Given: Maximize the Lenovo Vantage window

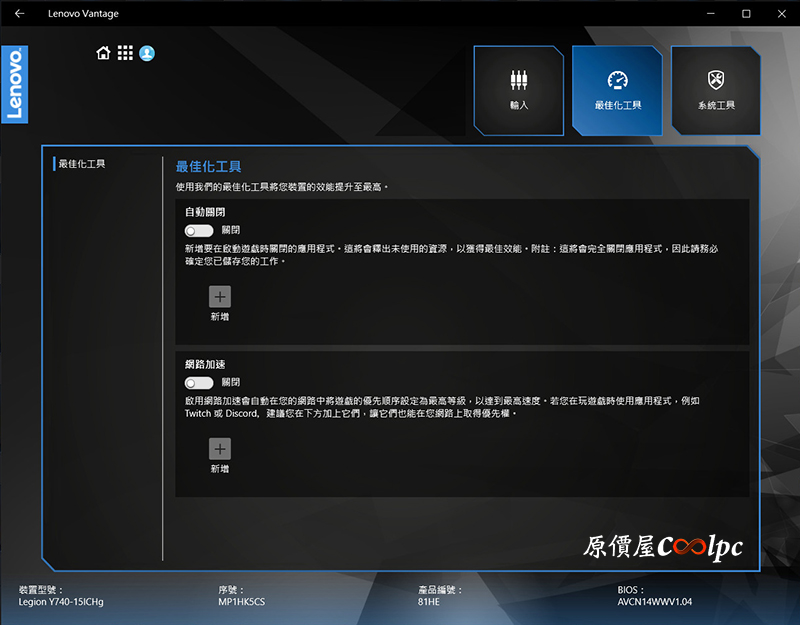Looking at the screenshot, I should (746, 14).
